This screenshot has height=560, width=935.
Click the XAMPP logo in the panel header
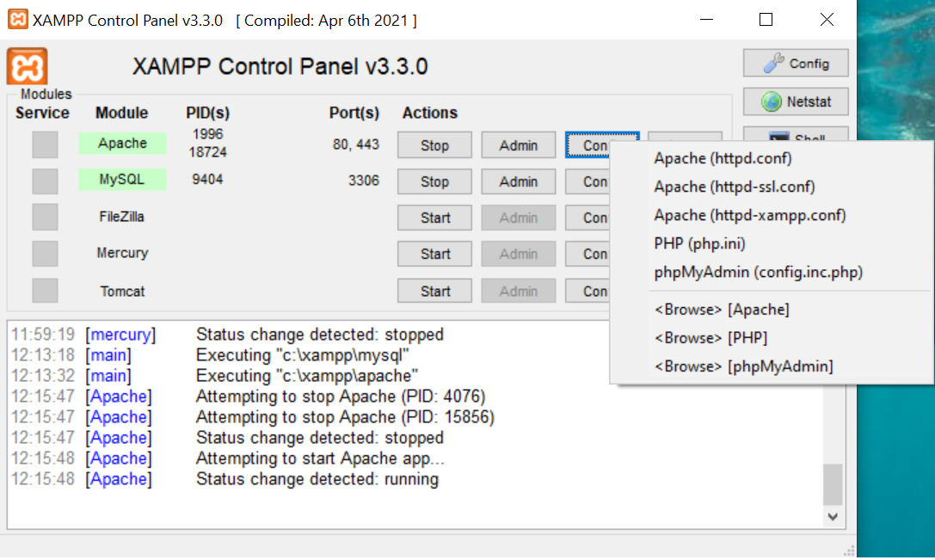[28, 66]
